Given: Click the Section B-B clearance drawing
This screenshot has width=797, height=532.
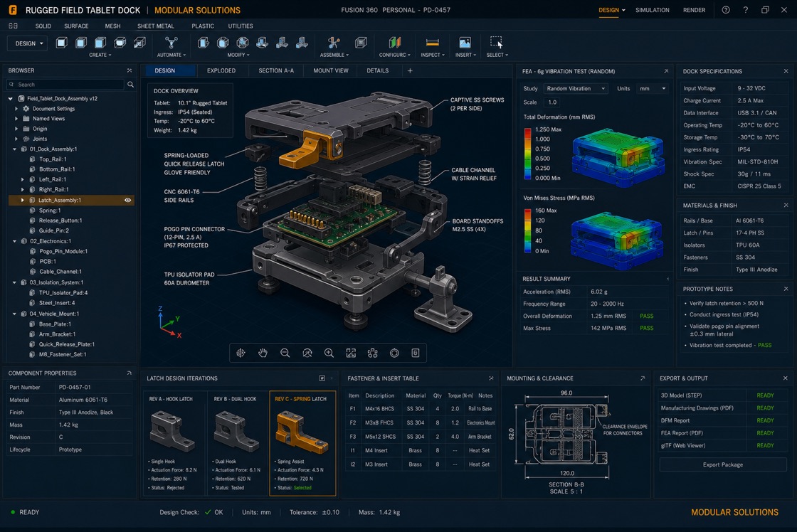Looking at the screenshot, I should pos(565,436).
